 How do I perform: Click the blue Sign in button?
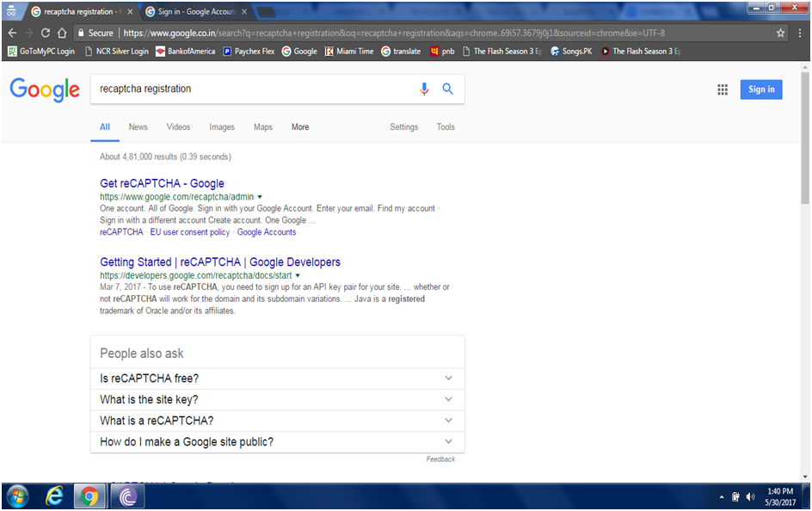[760, 89]
